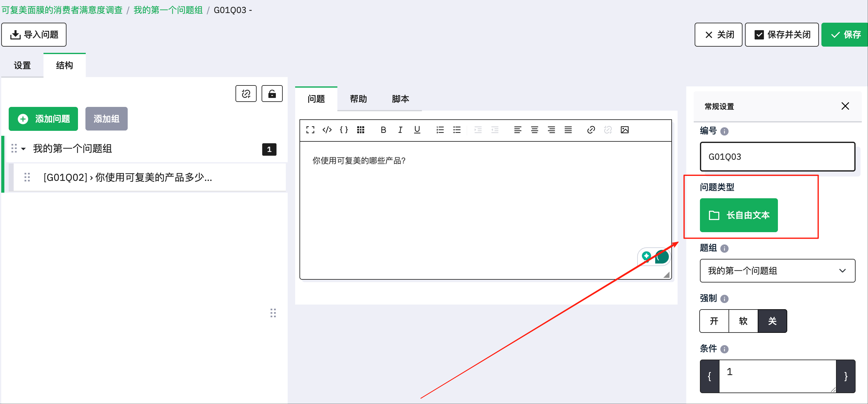Viewport: 868px width, 404px height.
Task: Open breadcrumb link 我的第一个问题组
Action: coord(168,10)
